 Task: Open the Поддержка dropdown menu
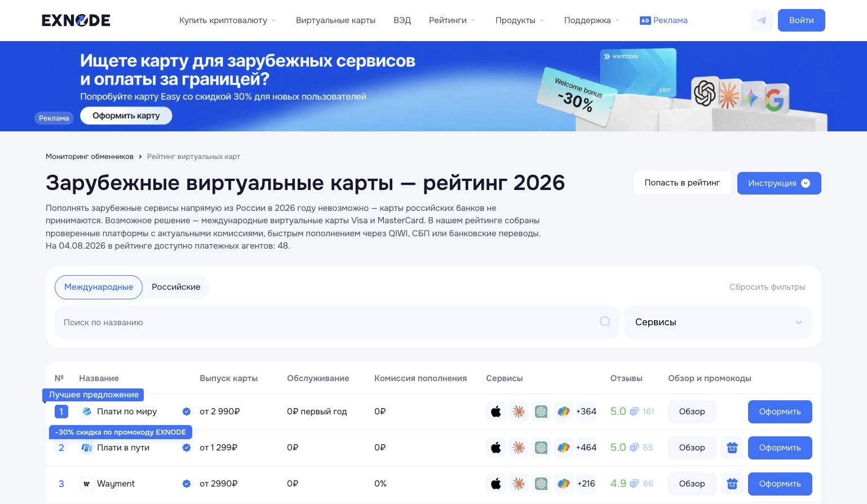point(592,20)
